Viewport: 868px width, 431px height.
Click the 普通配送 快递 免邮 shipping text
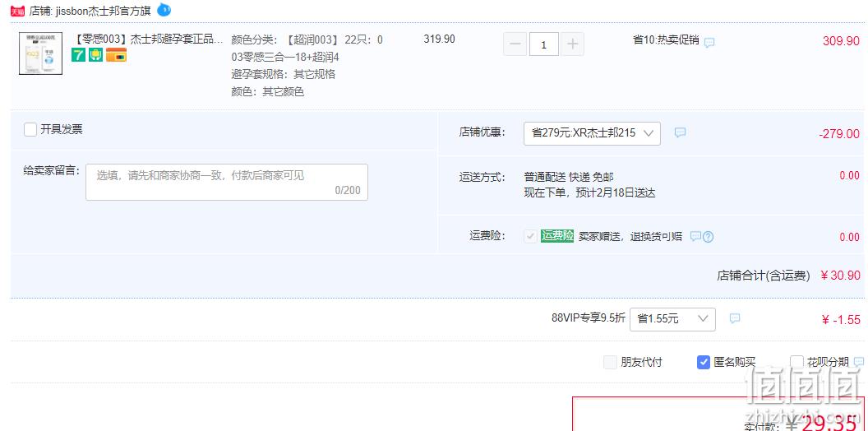569,178
